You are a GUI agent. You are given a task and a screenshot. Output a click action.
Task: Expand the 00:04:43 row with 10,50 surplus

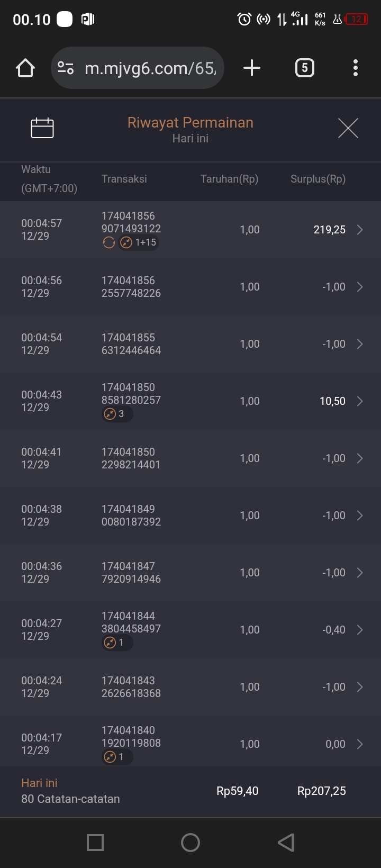click(360, 401)
